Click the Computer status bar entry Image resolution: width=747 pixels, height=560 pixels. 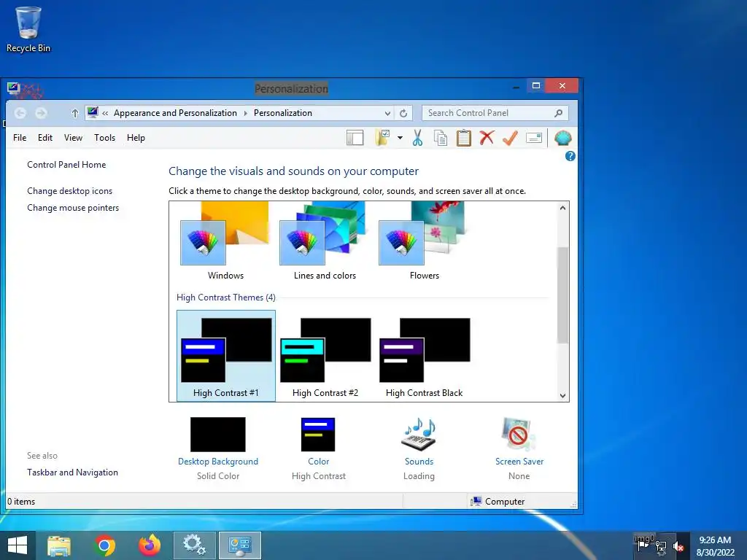coord(498,502)
